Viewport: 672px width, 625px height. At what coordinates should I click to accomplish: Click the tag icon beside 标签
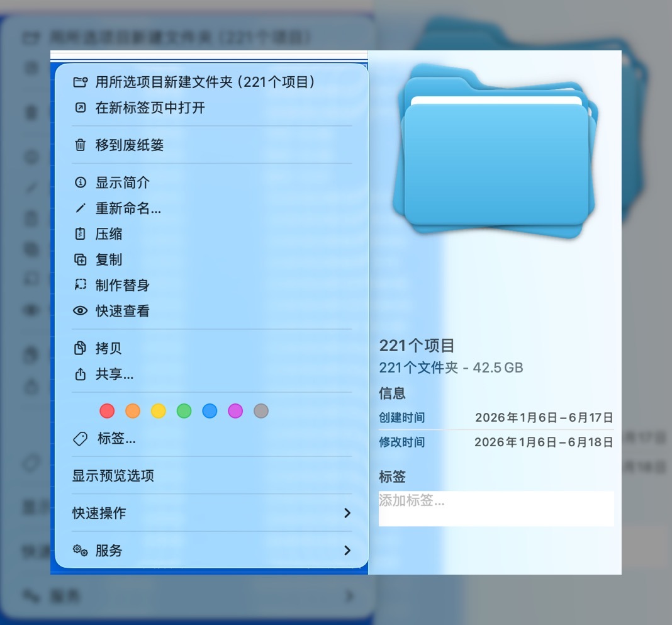click(80, 439)
